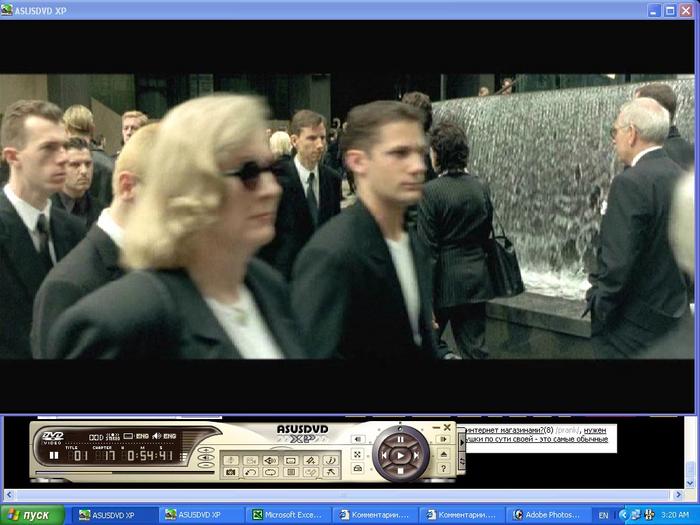Click the return arrow icon in tool grid

point(251,472)
